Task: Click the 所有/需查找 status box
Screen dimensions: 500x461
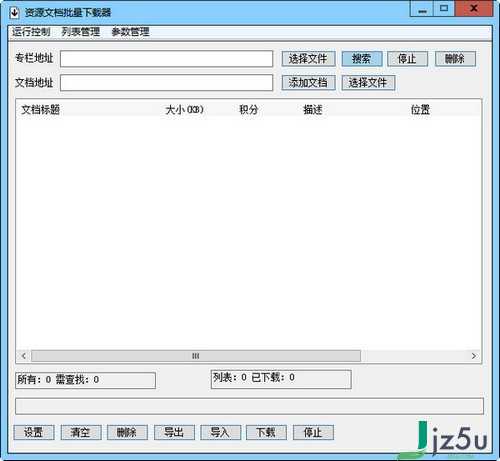Action: point(85,380)
